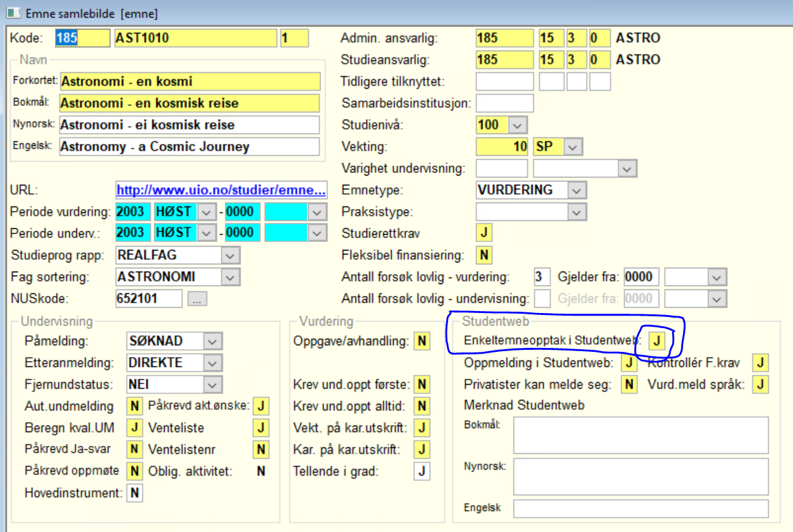Toggle the Oppgave/avhandling N field
793x532 pixels.
click(x=422, y=341)
